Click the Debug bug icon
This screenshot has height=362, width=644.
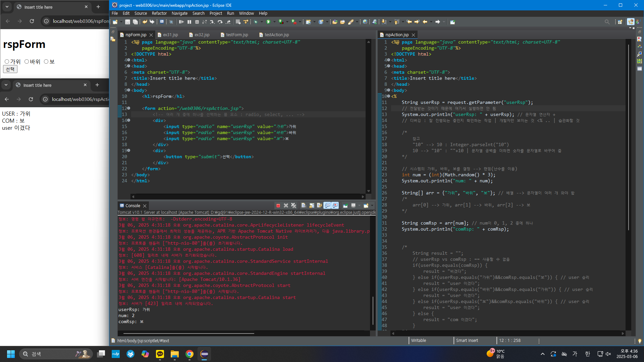[x=256, y=22]
